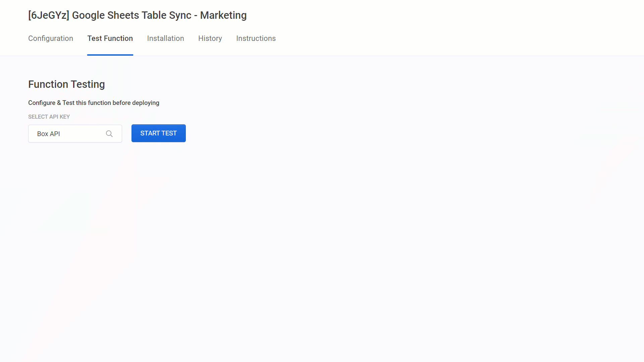Read deployment Instructions

(256, 38)
